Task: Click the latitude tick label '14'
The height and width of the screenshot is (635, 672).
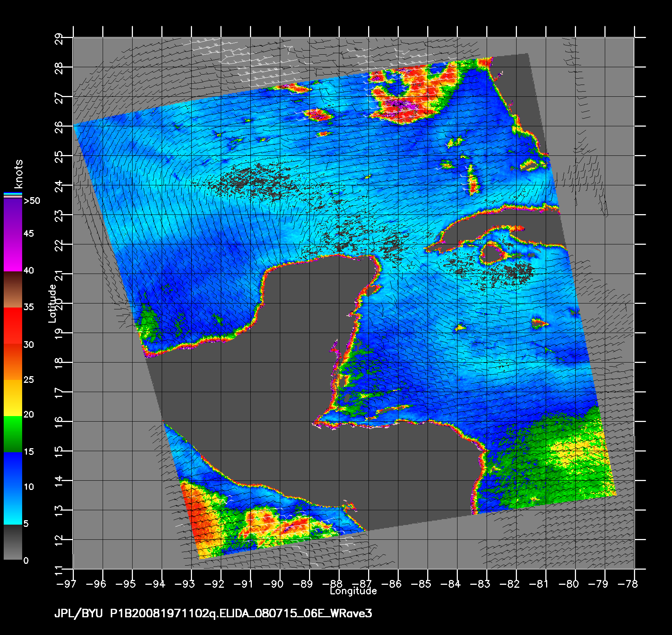Action: [59, 481]
